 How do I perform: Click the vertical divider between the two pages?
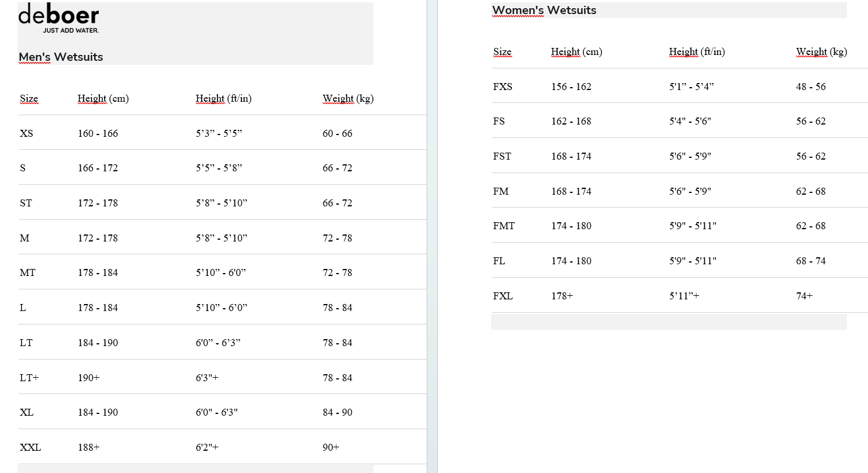point(433,236)
